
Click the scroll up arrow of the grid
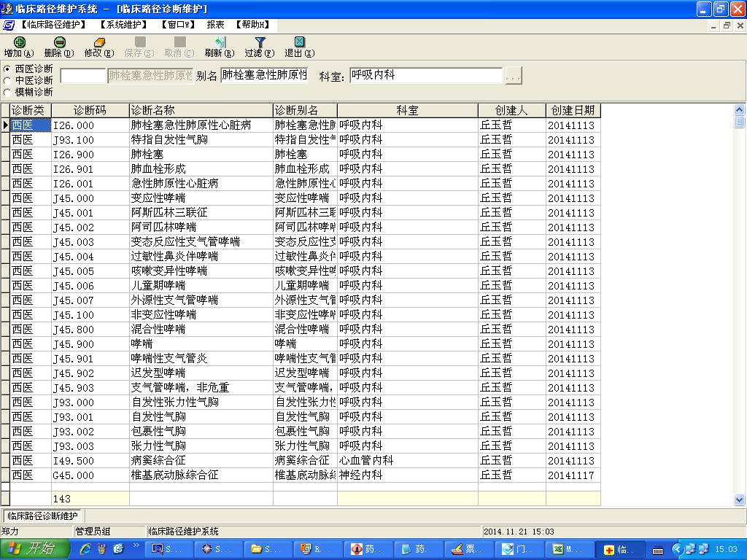740,109
